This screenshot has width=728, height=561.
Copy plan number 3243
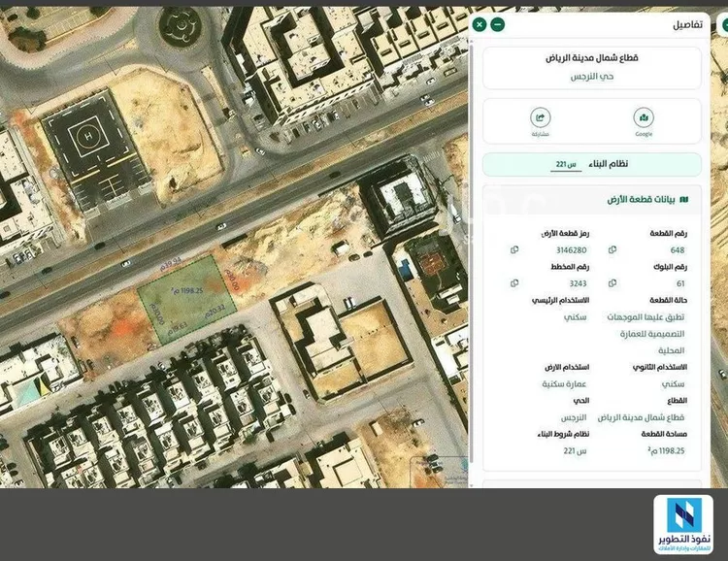point(514,283)
